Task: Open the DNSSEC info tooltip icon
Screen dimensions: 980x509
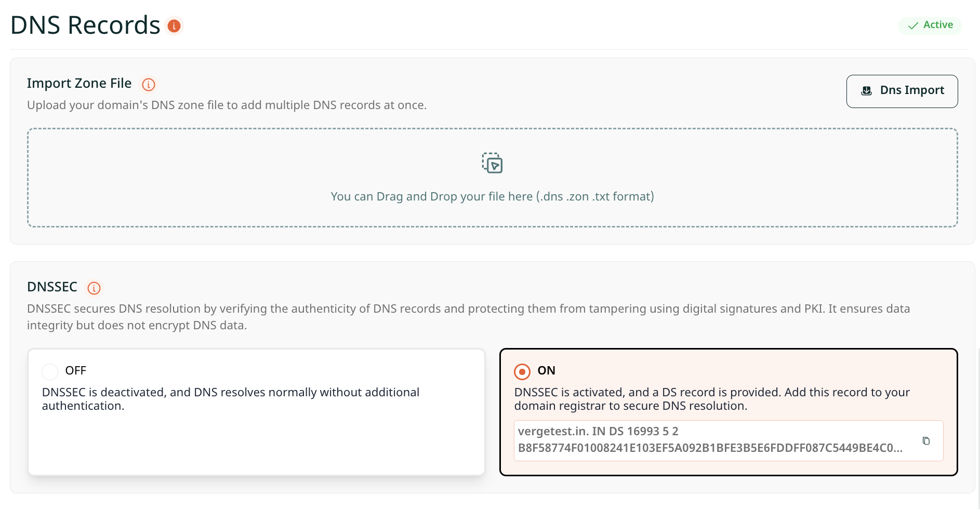Action: pos(94,288)
